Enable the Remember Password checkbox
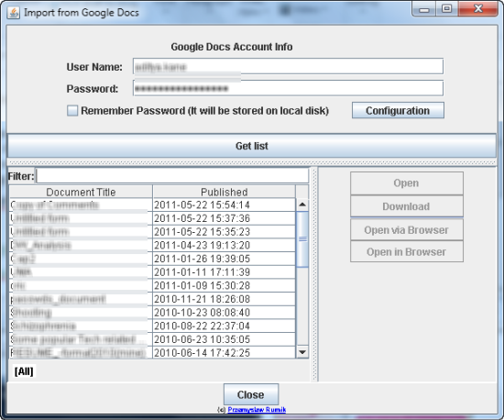The height and width of the screenshot is (420, 504). (72, 111)
